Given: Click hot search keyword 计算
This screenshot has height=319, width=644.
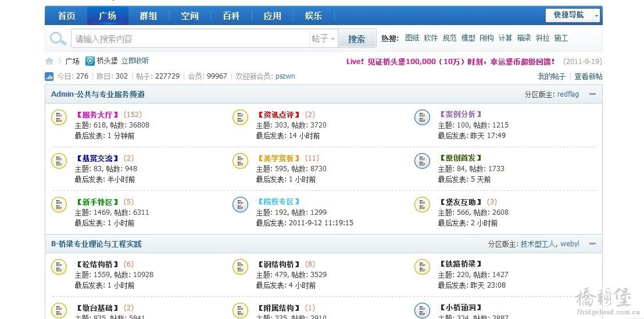Looking at the screenshot, I should click(505, 38).
